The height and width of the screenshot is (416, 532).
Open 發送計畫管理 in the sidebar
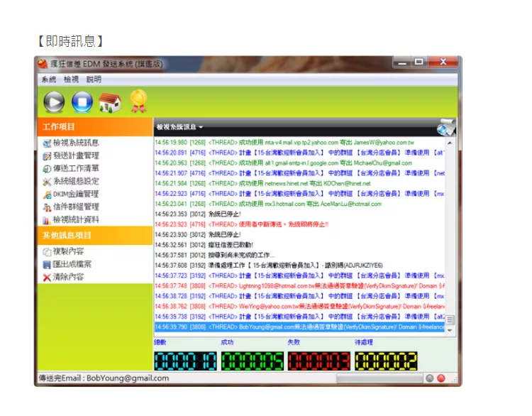[x=75, y=155]
